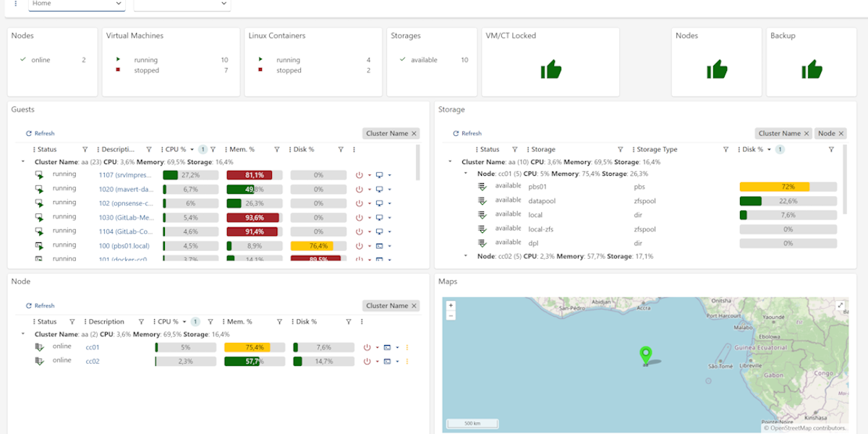Remove the Node grouping chip in Storage
Image resolution: width=868 pixels, height=434 pixels.
[841, 134]
